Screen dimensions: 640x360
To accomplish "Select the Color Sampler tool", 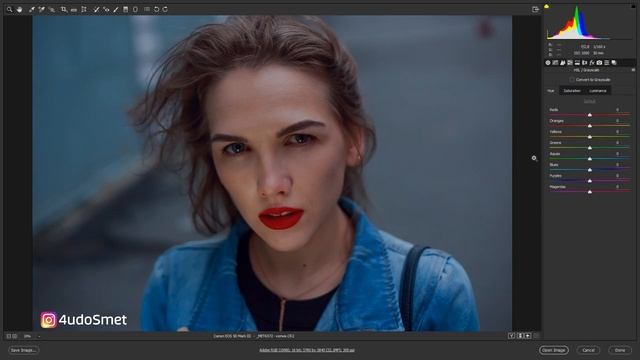I will 42,9.
